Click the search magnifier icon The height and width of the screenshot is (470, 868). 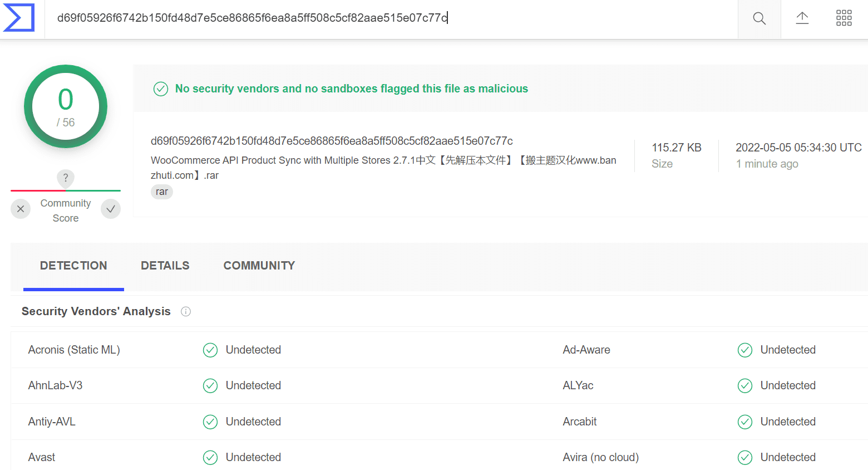759,18
